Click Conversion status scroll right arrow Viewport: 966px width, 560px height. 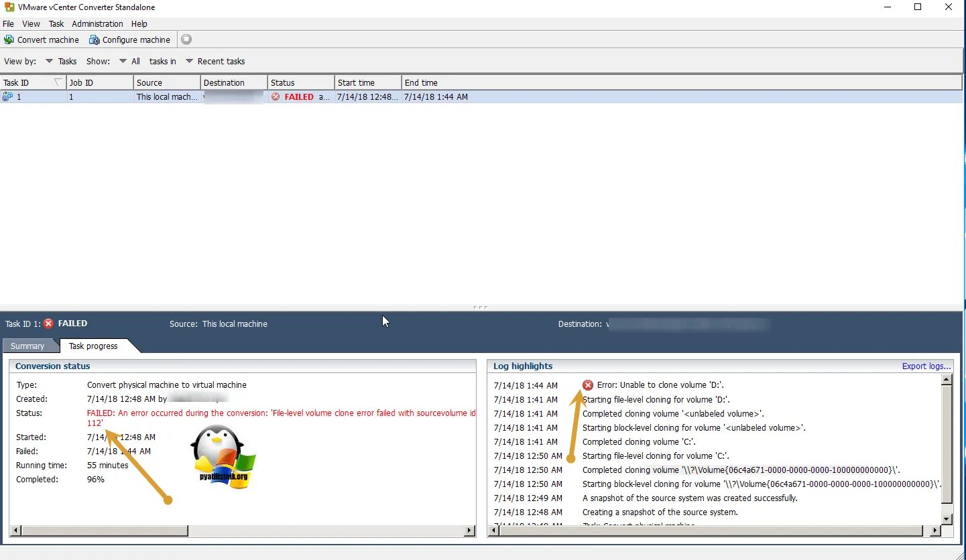(x=470, y=531)
